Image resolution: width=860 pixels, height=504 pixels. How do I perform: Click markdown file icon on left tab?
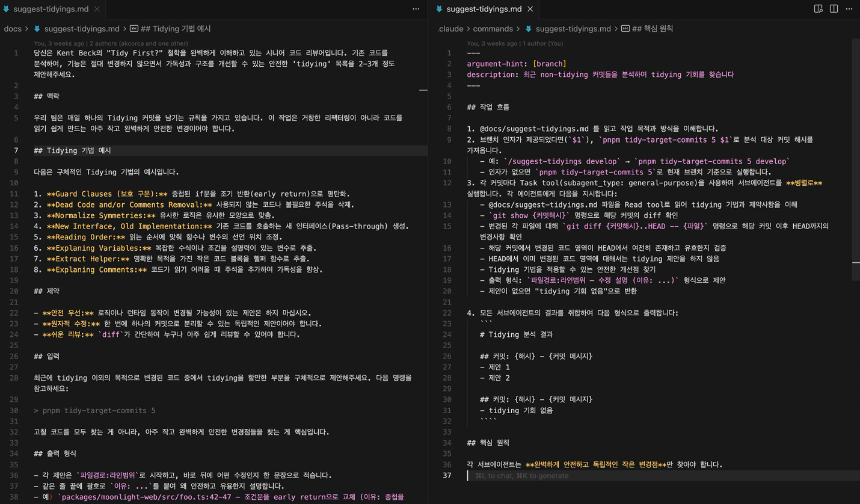point(7,9)
